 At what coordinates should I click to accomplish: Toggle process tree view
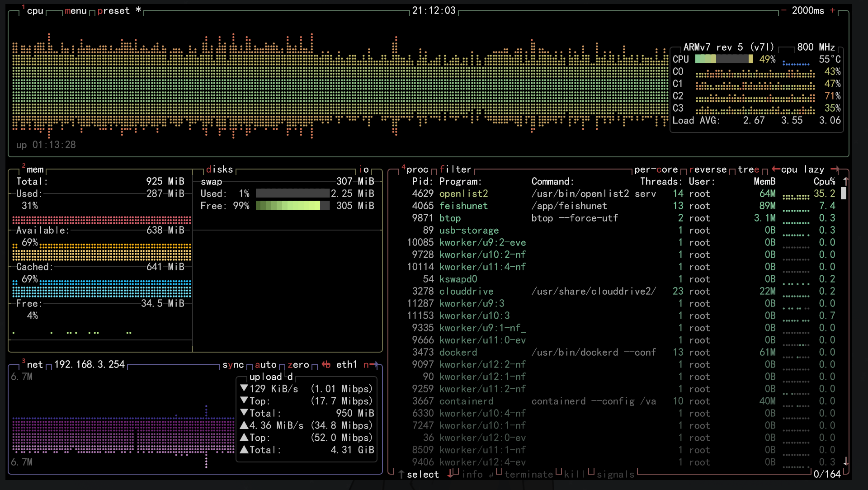coord(749,170)
